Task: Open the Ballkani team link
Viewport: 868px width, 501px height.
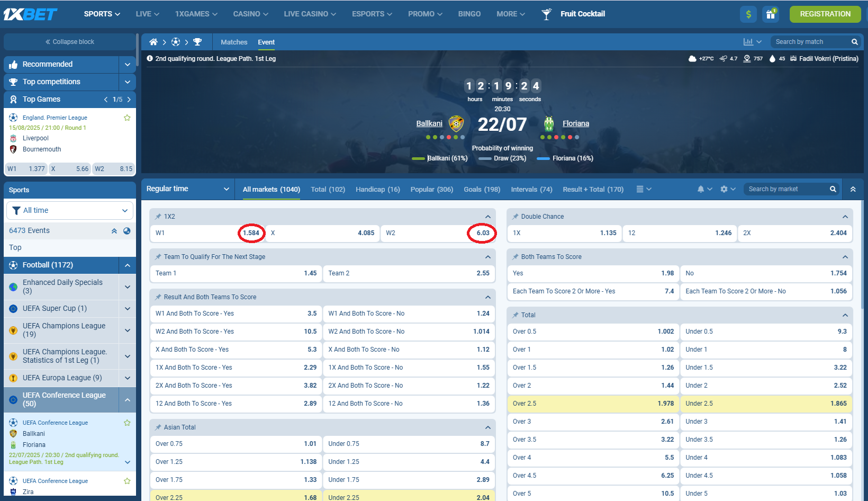Action: point(429,124)
